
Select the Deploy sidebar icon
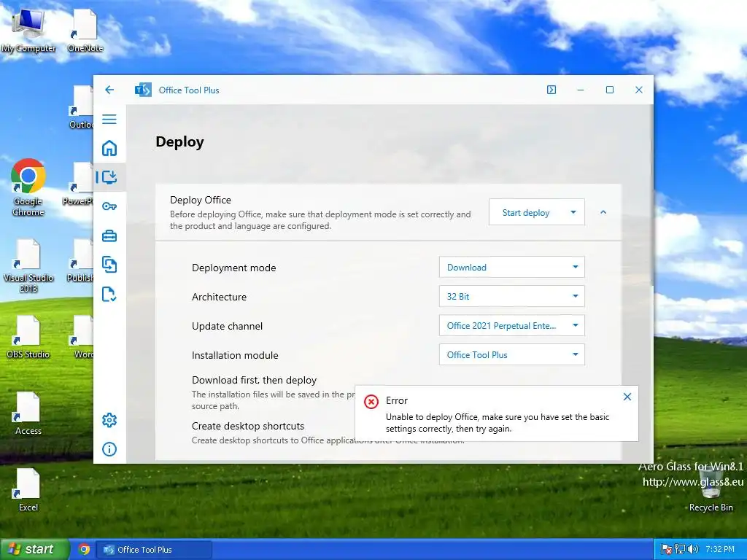click(109, 177)
